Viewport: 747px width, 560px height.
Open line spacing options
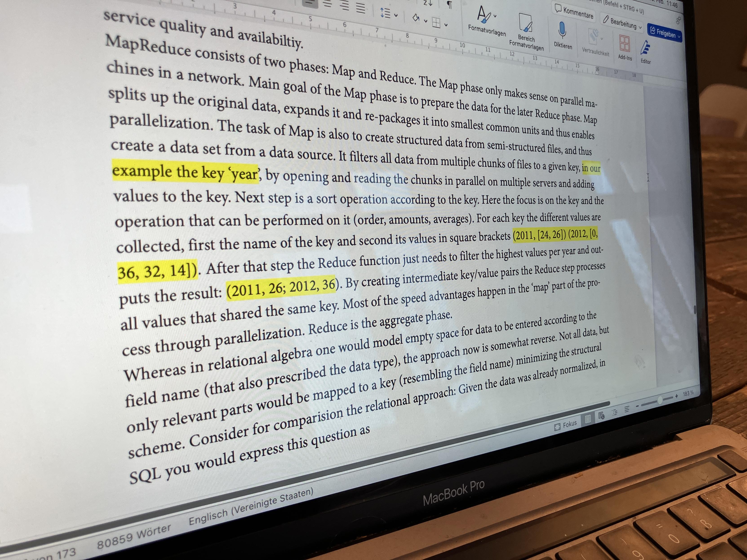click(x=385, y=13)
